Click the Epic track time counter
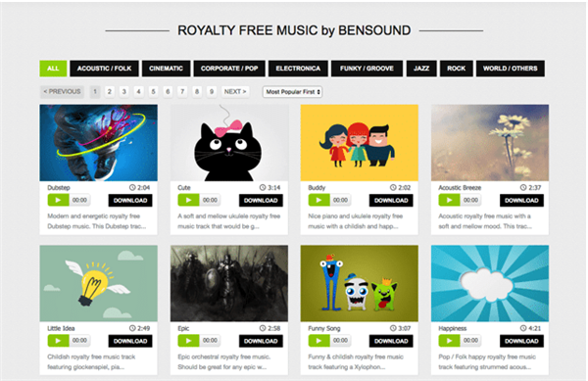This screenshot has height=381, width=588. pos(210,341)
